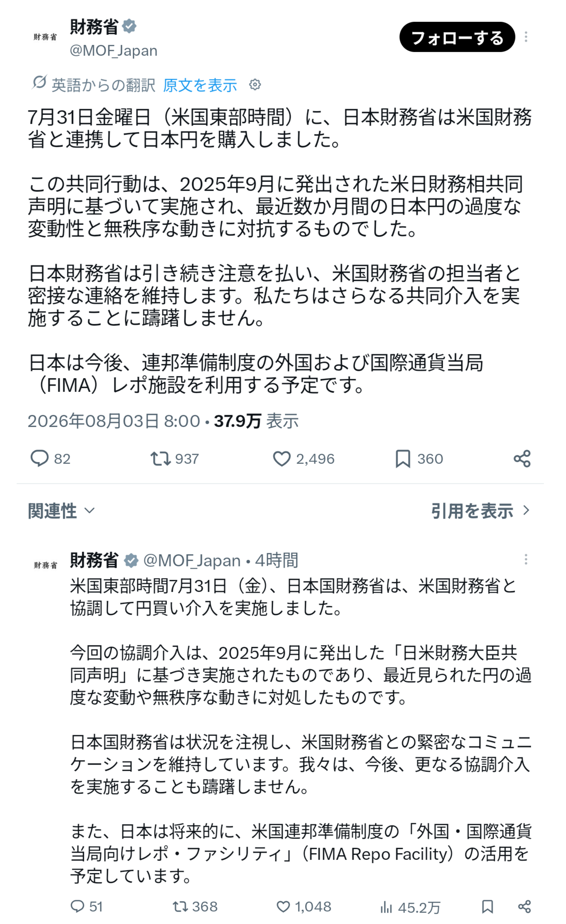566x924 pixels.
Task: Open @MOF_Japan handle in reply header
Action: (x=192, y=561)
